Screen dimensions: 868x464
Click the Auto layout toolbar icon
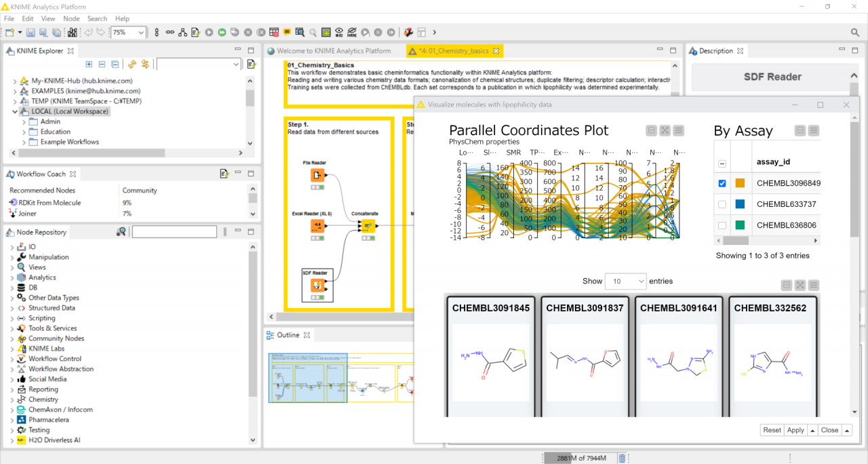(183, 32)
